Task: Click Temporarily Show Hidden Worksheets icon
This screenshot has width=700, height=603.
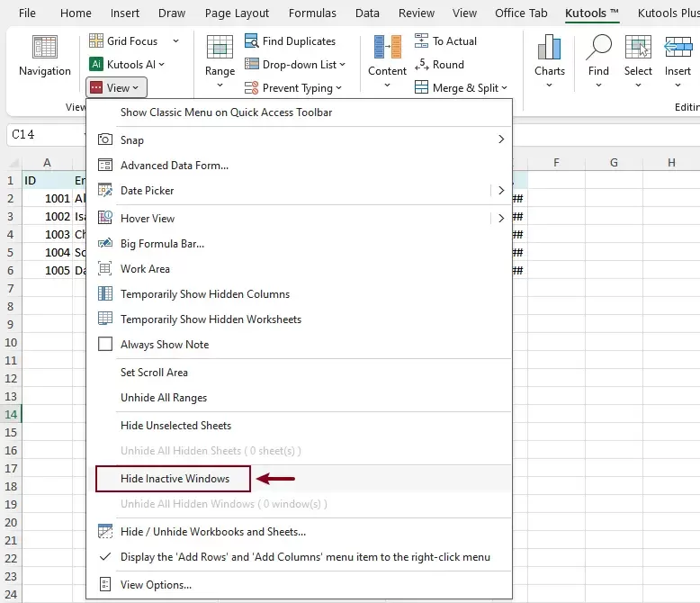Action: [x=105, y=319]
